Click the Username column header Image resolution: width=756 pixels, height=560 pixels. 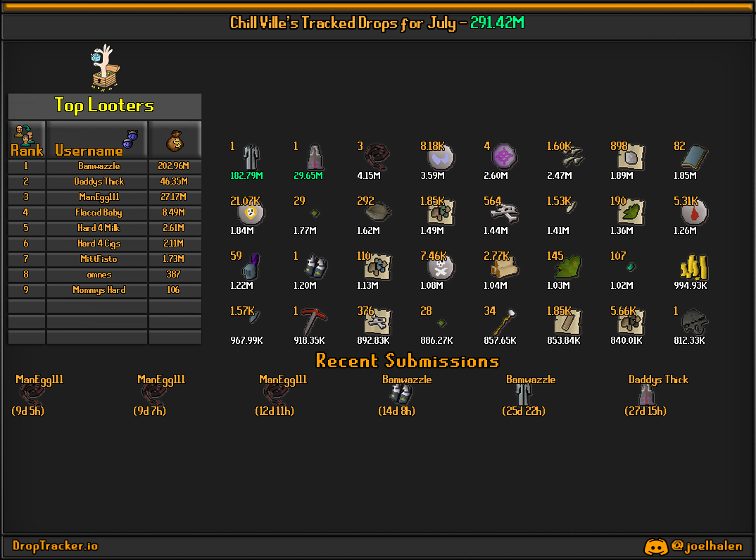pos(96,140)
